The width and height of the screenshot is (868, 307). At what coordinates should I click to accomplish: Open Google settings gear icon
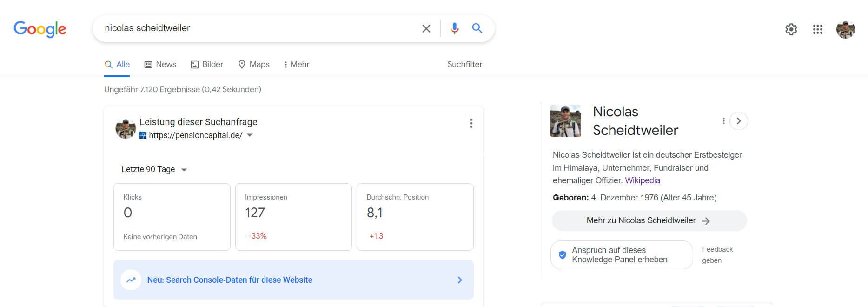791,29
